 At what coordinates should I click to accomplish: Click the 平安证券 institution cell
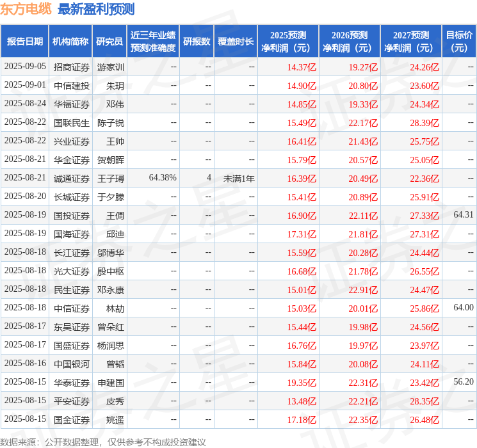point(72,401)
